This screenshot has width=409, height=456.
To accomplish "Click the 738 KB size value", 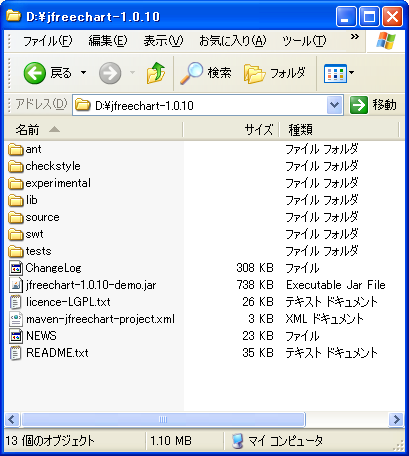I will [x=255, y=285].
